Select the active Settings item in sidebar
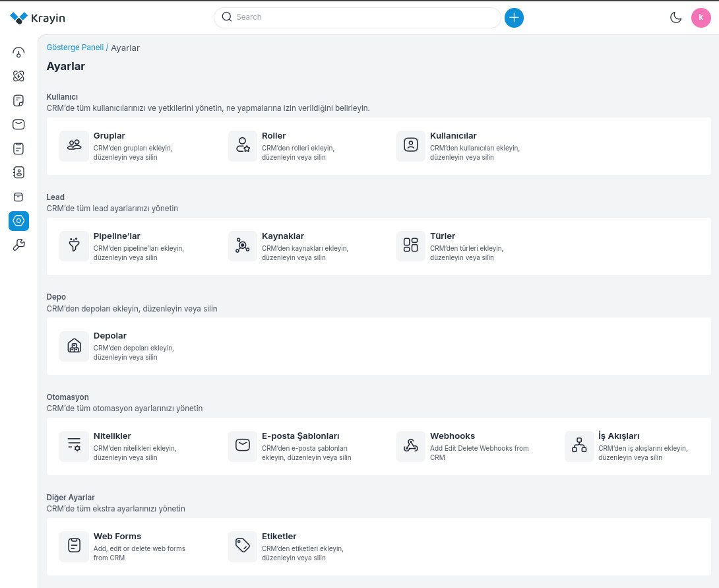This screenshot has height=588, width=719. click(18, 221)
